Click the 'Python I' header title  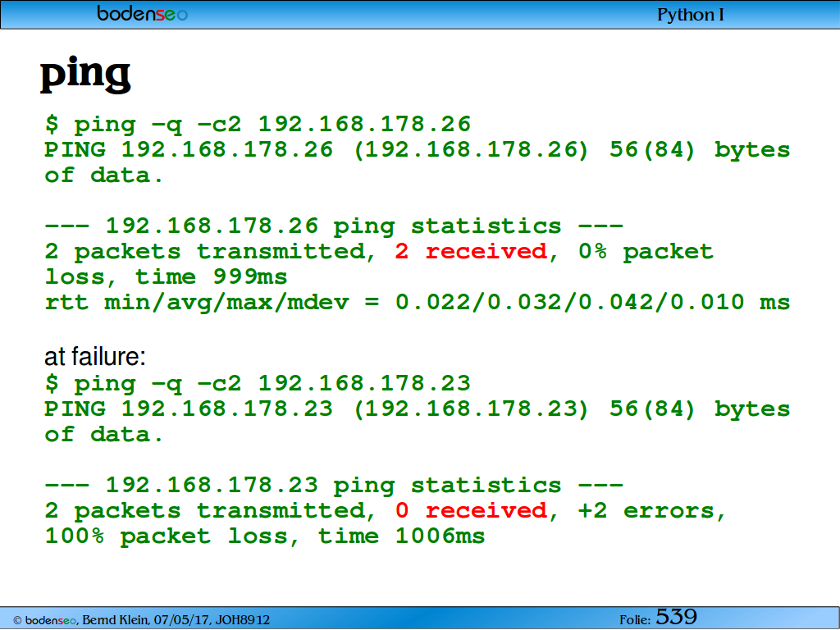(690, 15)
